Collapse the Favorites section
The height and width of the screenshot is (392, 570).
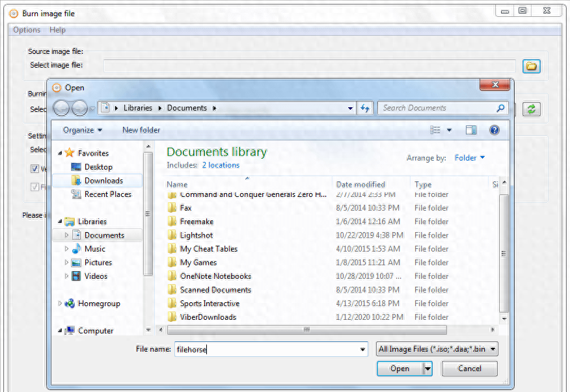[x=61, y=153]
